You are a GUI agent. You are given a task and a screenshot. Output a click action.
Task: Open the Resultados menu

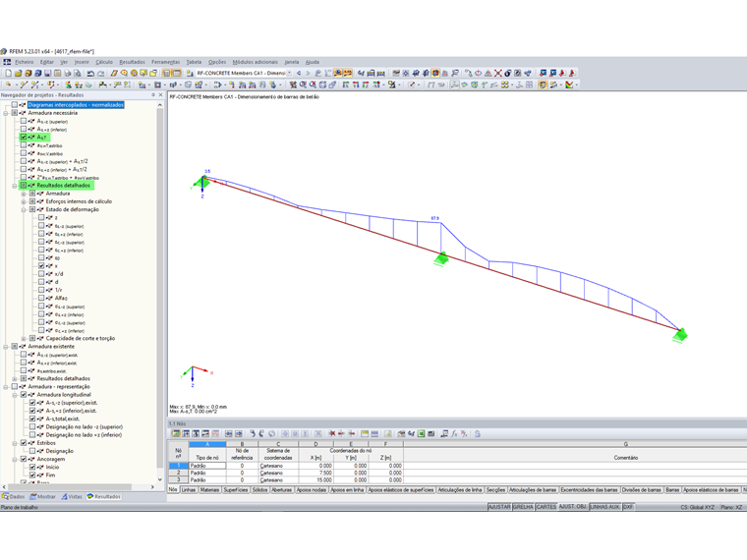[132, 62]
